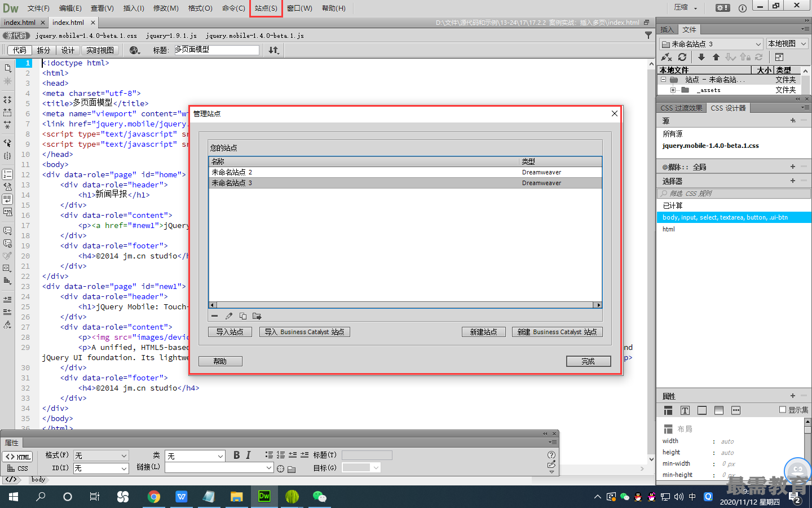
Task: Expand the _assets folder node
Action: click(673, 90)
